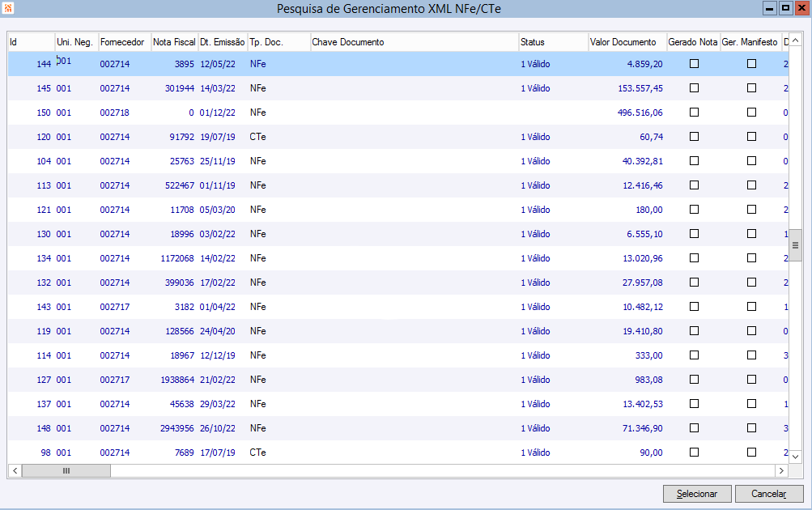The width and height of the screenshot is (812, 510).
Task: Toggle Ger. Manifesto checkbox for Id 150
Action: [751, 113]
